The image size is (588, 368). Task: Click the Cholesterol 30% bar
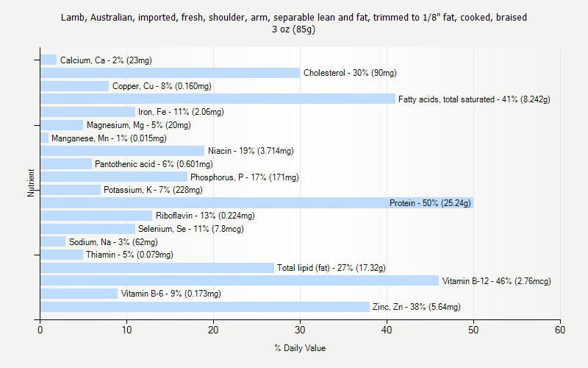170,73
